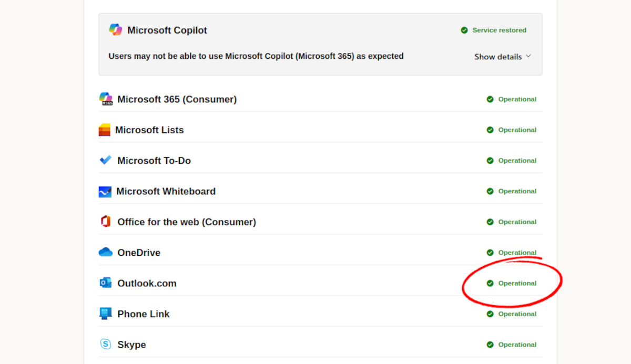Click the Outlook.com envelope icon
Image resolution: width=631 pixels, height=364 pixels.
[106, 283]
